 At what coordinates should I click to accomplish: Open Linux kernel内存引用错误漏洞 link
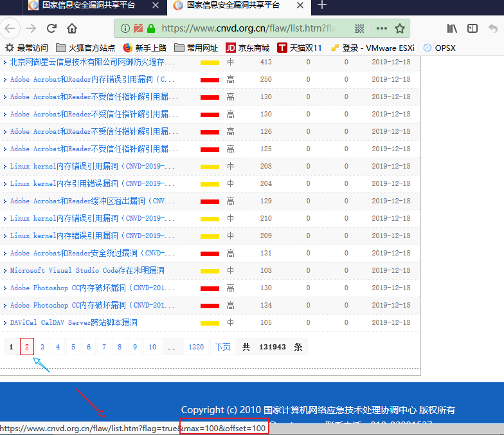[93, 184]
